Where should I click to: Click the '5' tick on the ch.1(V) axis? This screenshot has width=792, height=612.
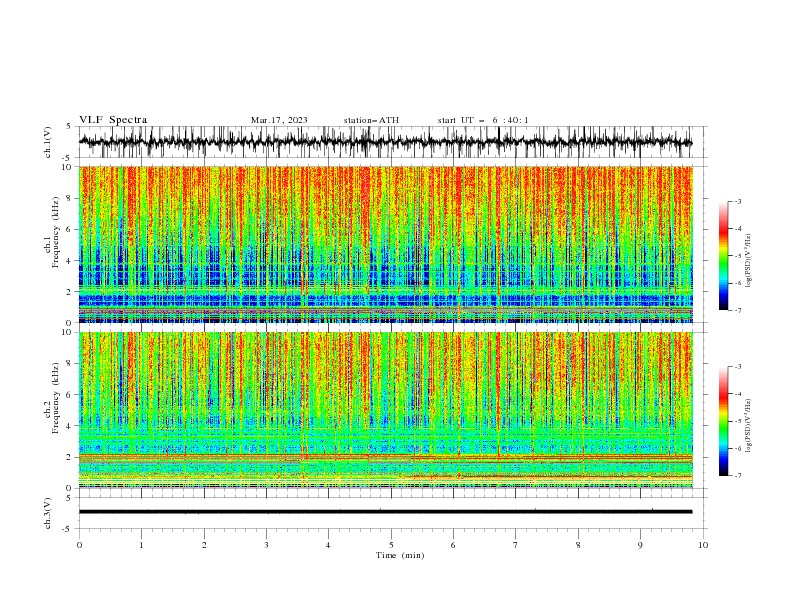(x=70, y=127)
